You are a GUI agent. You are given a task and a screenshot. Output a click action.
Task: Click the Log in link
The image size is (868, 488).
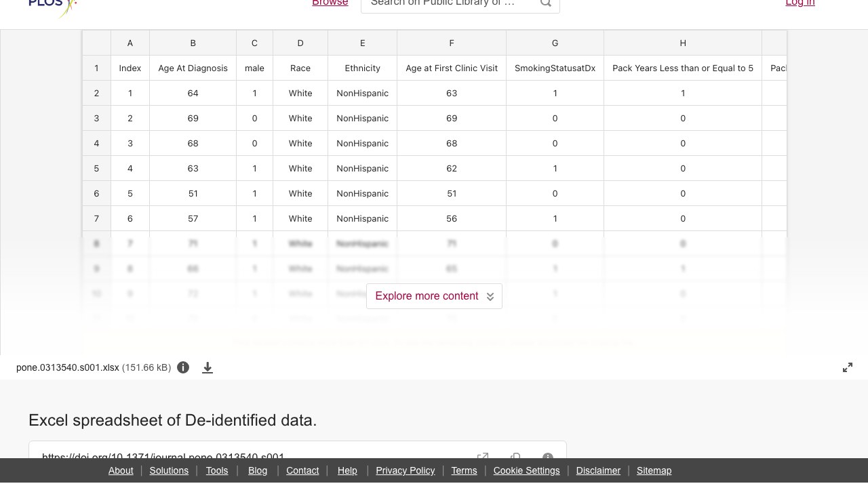tap(800, 3)
